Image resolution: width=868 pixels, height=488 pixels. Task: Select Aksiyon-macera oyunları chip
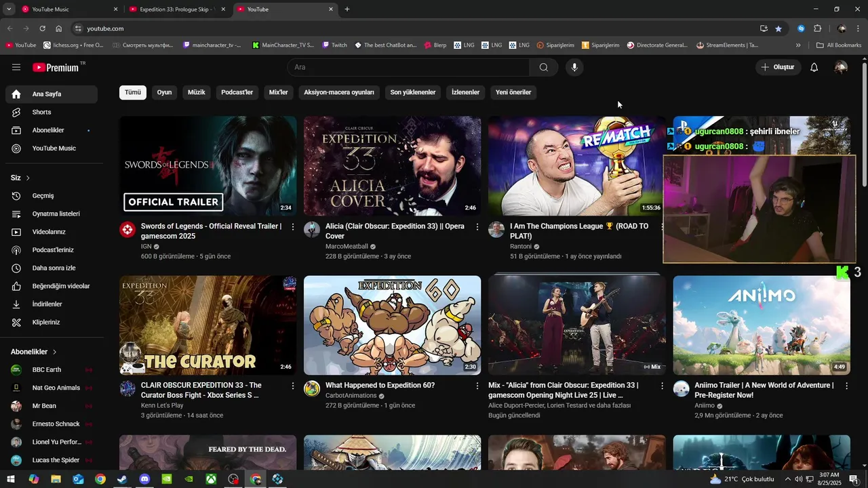point(339,92)
